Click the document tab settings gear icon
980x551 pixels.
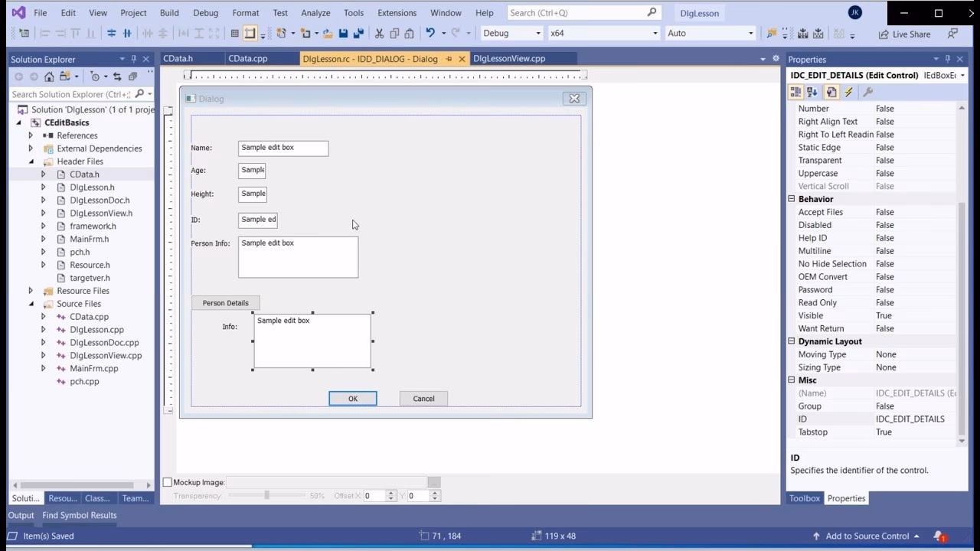pos(776,59)
